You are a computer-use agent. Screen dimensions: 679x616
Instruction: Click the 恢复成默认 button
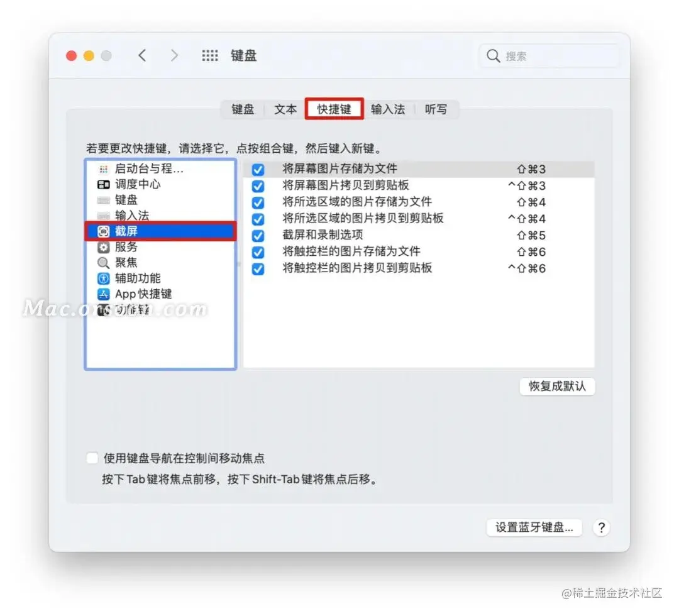(x=557, y=386)
